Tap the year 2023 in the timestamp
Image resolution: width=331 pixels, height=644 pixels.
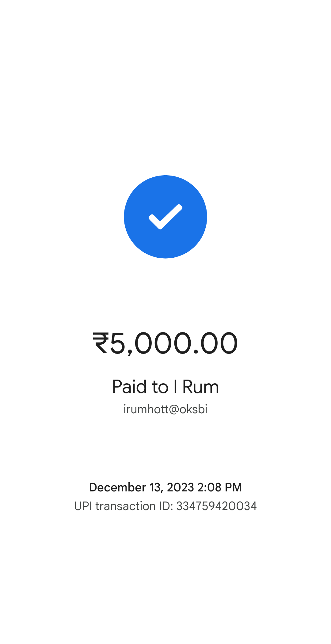pos(181,487)
